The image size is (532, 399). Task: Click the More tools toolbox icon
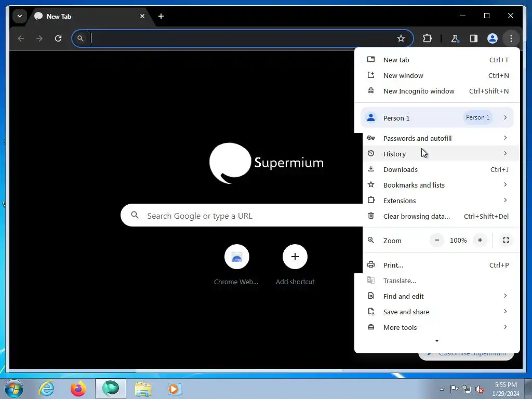(371, 327)
